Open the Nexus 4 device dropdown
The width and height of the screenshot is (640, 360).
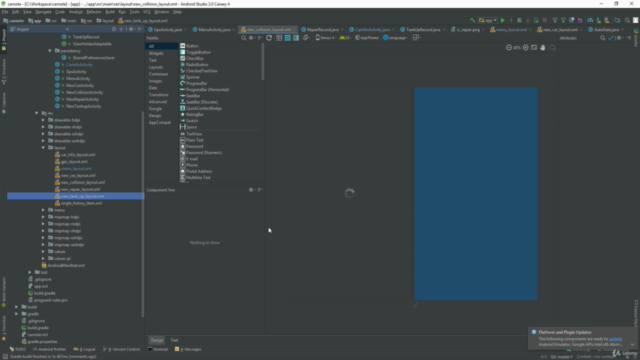326,38
